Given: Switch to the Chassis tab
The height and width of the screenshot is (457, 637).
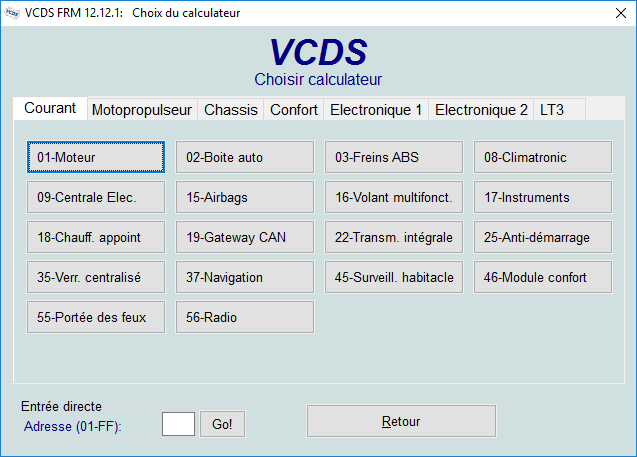Looking at the screenshot, I should [x=230, y=110].
